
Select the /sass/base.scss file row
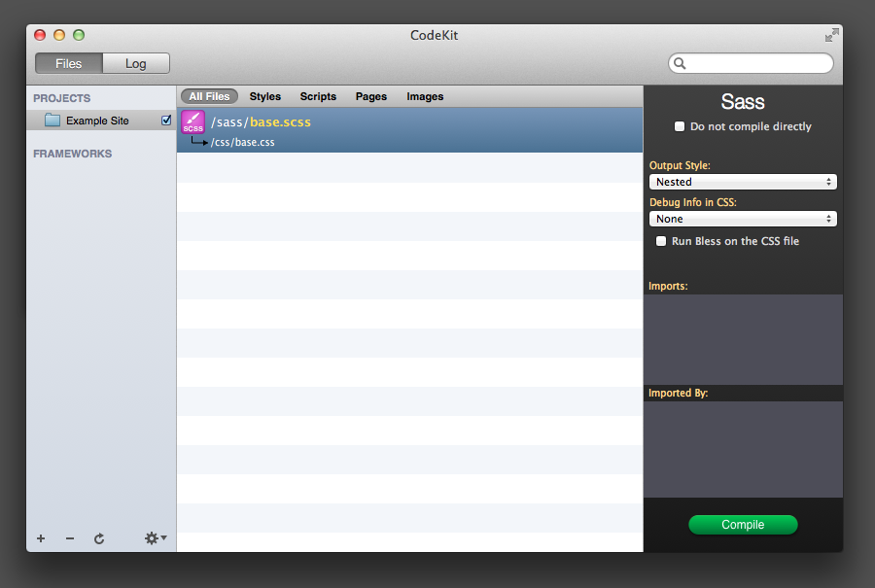click(409, 130)
